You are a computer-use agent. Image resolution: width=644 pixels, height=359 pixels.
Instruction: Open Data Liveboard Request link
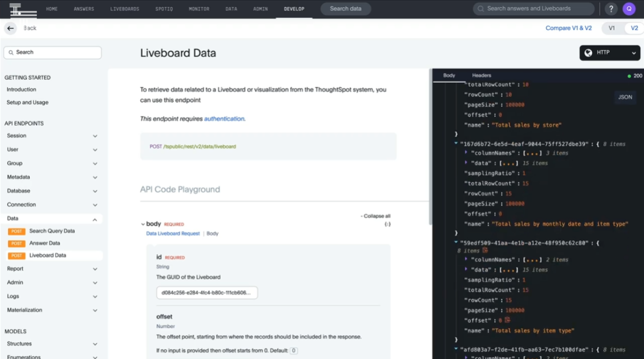point(173,234)
